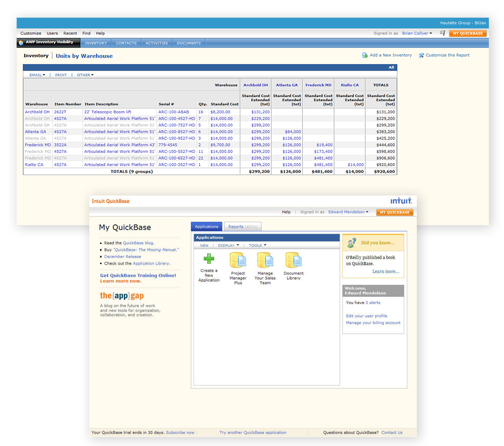Click the Add a New Inventory link
The height and width of the screenshot is (446, 504).
tap(391, 55)
